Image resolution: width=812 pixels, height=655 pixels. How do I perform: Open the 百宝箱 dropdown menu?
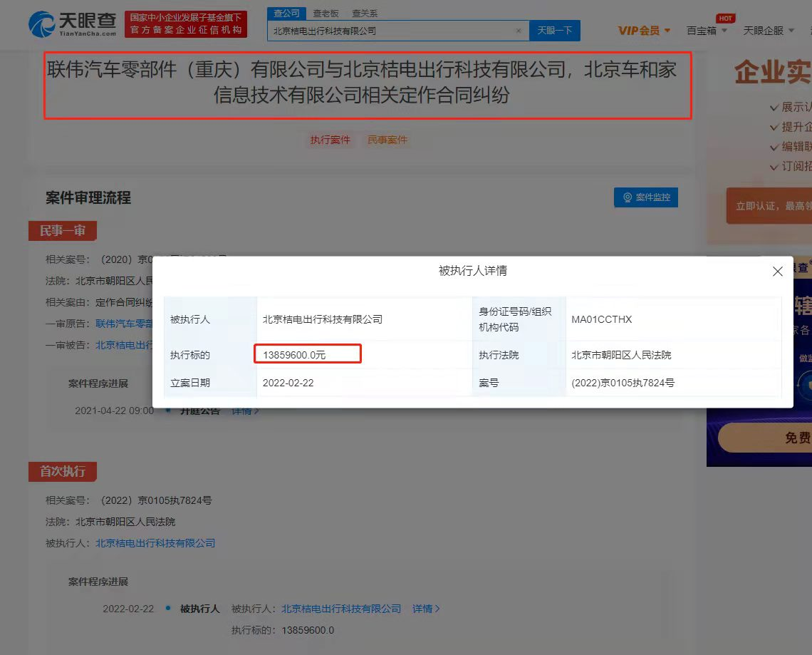[x=707, y=31]
